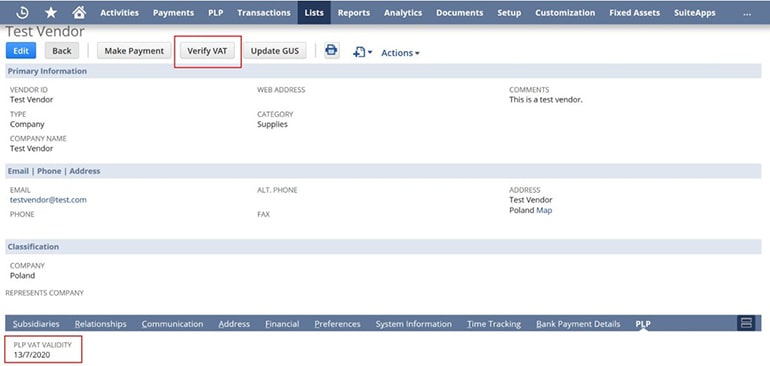
Task: Switch to the Financial subtab
Action: [282, 324]
